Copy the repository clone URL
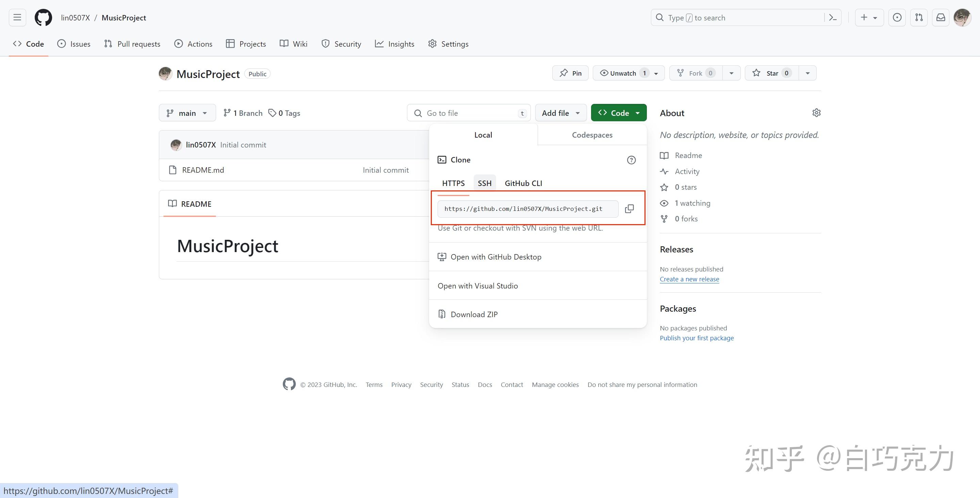The height and width of the screenshot is (498, 980). pyautogui.click(x=630, y=209)
